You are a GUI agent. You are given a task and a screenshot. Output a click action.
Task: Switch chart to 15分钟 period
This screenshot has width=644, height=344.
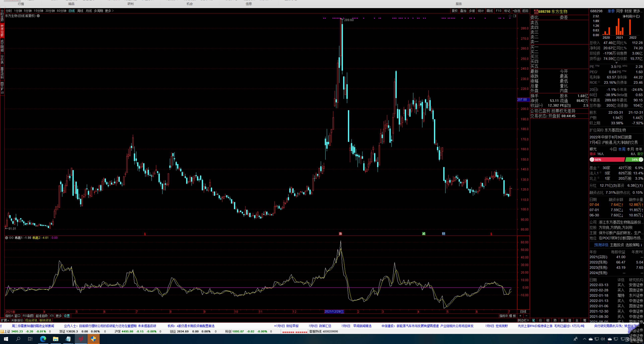(x=39, y=11)
